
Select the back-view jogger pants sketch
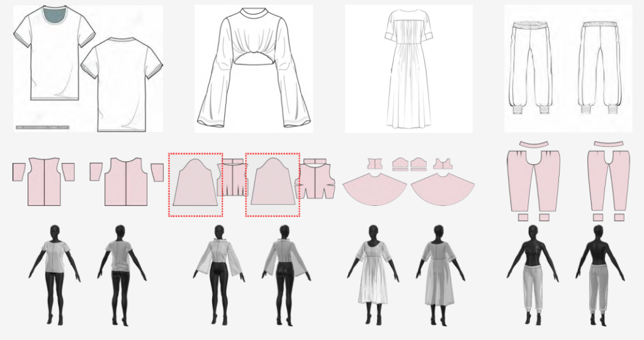600,68
